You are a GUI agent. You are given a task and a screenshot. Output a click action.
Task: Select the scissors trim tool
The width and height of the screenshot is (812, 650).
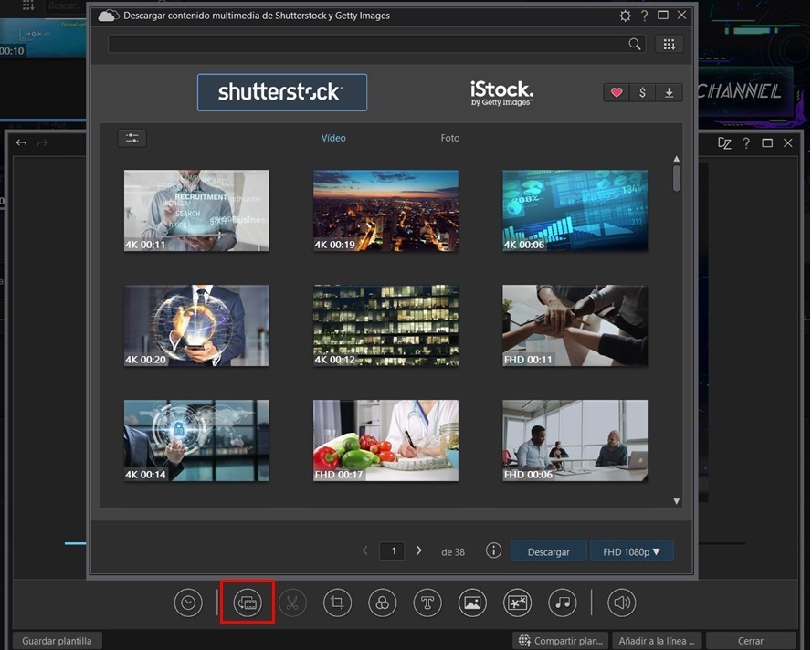pos(292,603)
